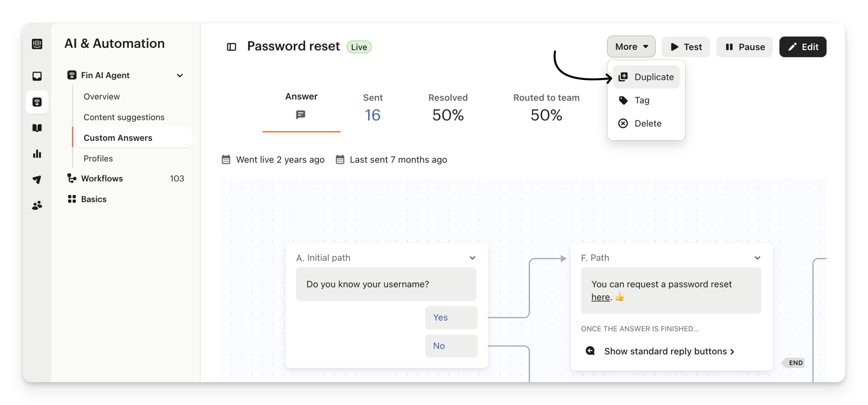Expand the F. Path chevron
The height and width of the screenshot is (405, 868).
click(x=757, y=258)
